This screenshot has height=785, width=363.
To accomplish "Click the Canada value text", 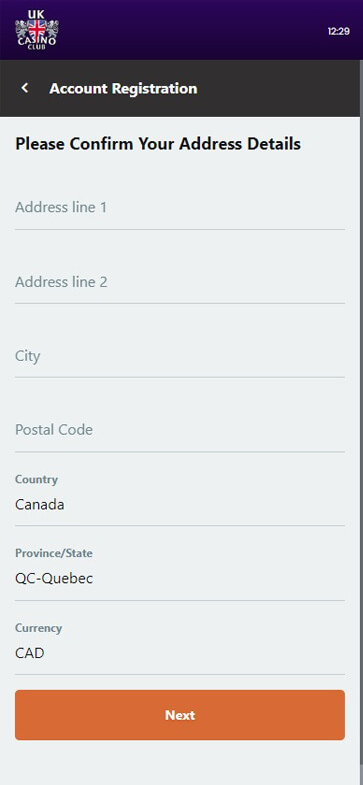I will pos(40,505).
